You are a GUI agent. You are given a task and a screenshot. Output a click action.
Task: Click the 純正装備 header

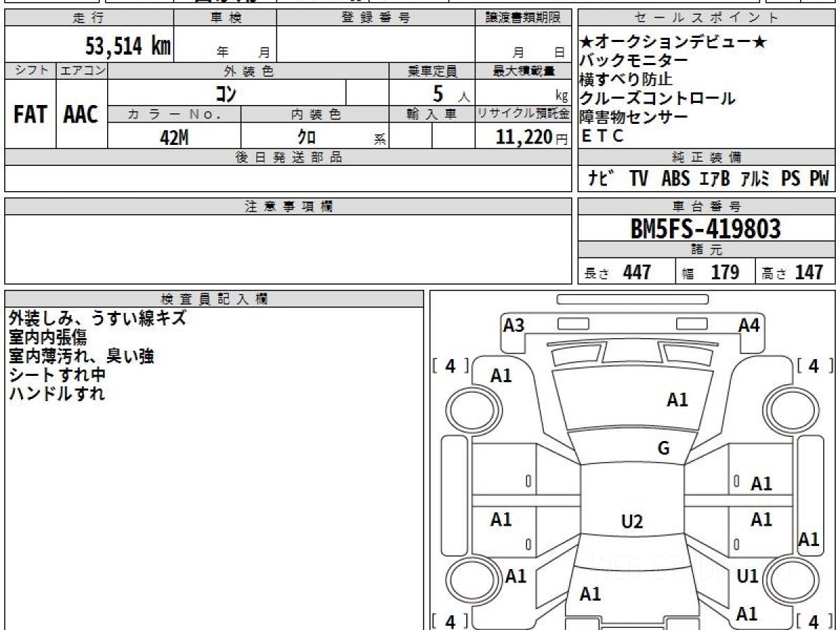(706, 157)
